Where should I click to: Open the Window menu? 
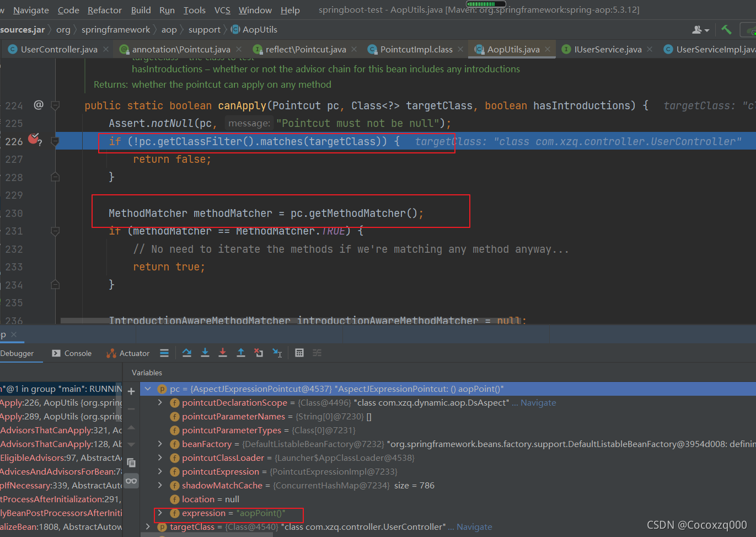pos(255,10)
